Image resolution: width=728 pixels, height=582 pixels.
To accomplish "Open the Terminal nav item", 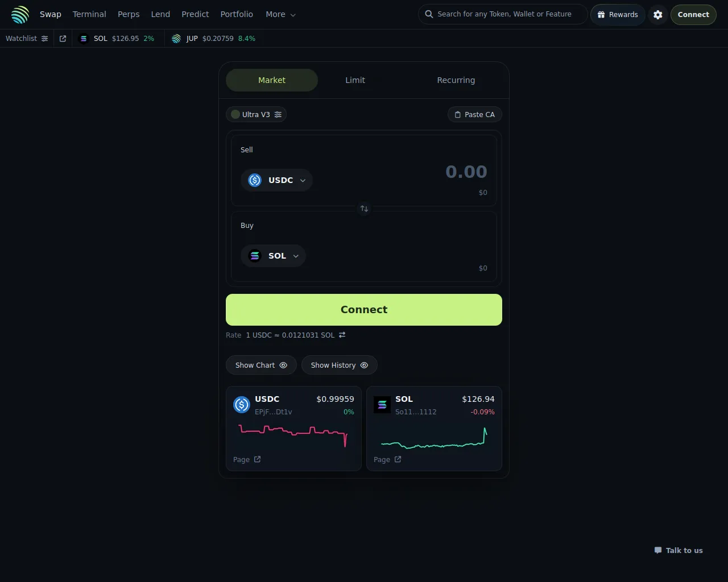I will [89, 15].
